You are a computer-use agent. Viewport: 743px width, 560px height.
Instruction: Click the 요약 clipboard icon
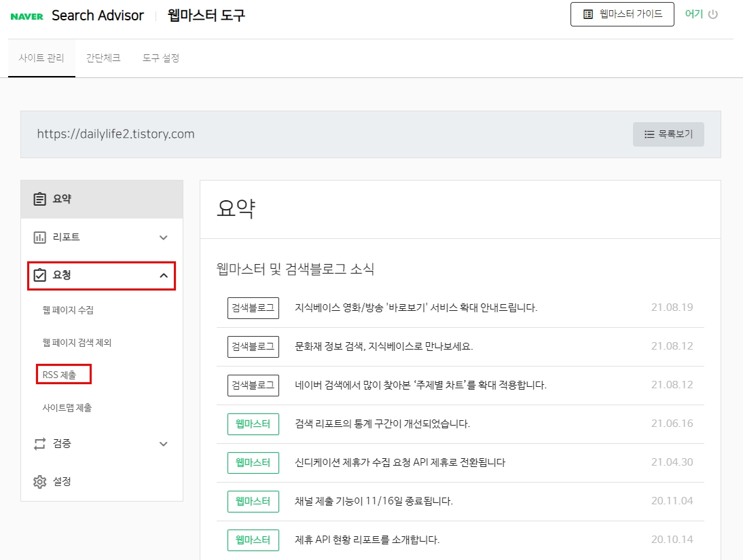click(40, 199)
